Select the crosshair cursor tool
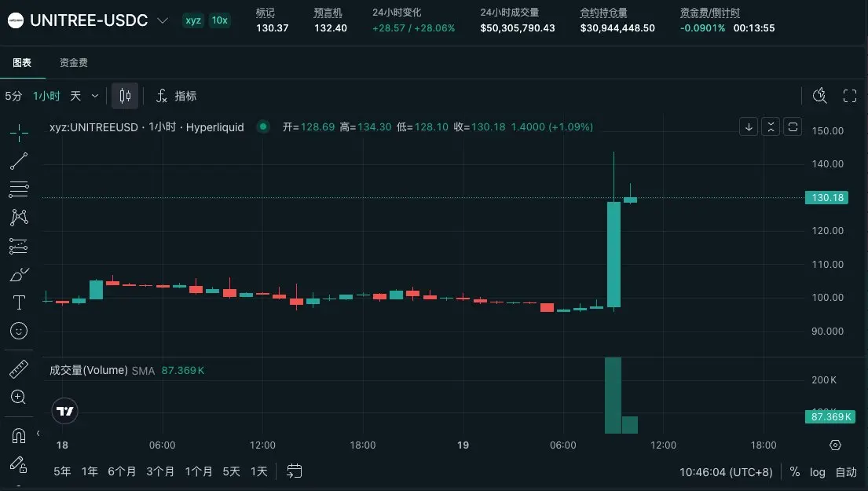The image size is (868, 491). tap(19, 133)
